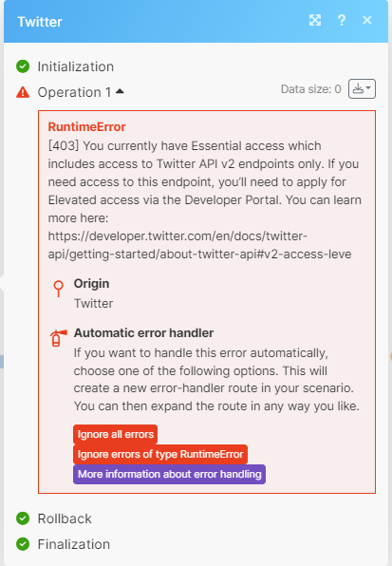Image resolution: width=392 pixels, height=566 pixels.
Task: Click the Origin pin icon
Action: tap(58, 289)
